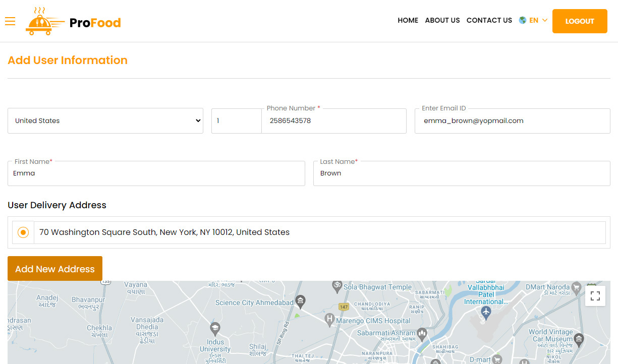Expand the EN language selector
The width and height of the screenshot is (618, 364).
pos(538,21)
